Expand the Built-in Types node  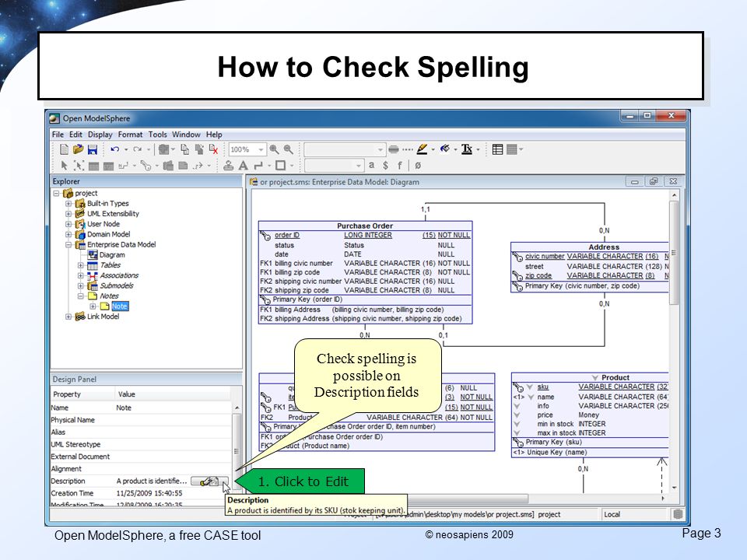tap(68, 203)
